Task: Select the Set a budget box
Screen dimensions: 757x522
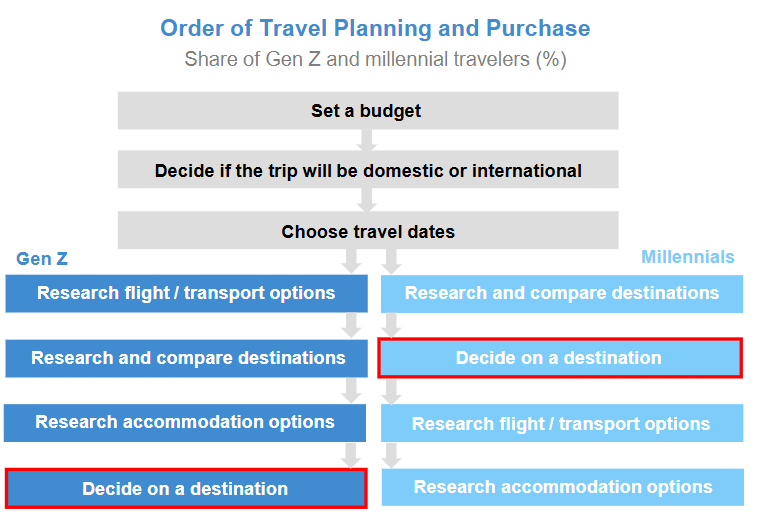Action: [367, 111]
